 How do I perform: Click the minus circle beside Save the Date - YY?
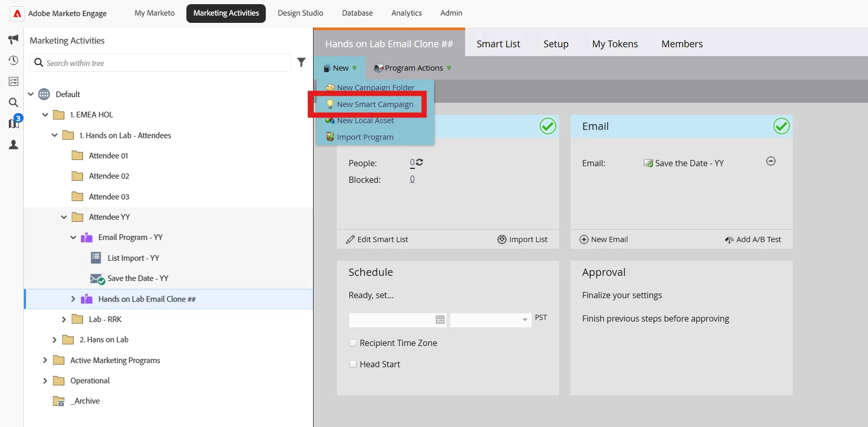click(771, 161)
